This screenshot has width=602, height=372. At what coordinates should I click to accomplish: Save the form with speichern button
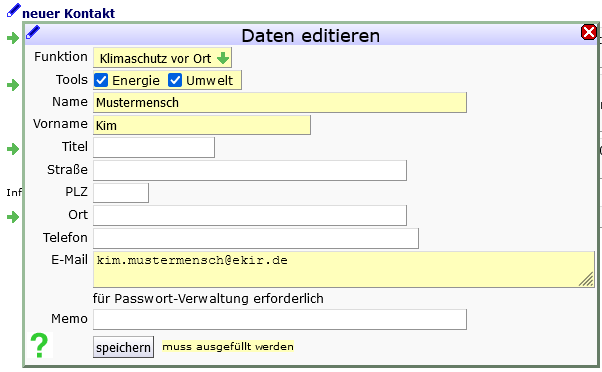click(123, 347)
